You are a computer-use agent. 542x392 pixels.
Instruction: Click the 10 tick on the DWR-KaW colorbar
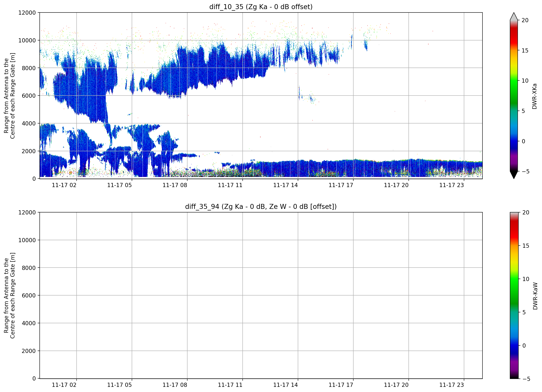point(526,279)
